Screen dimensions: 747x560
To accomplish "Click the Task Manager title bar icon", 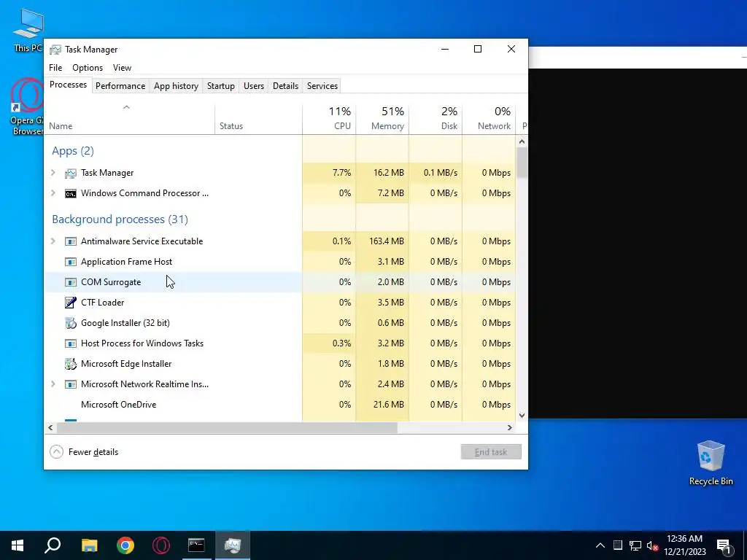I will (x=55, y=50).
